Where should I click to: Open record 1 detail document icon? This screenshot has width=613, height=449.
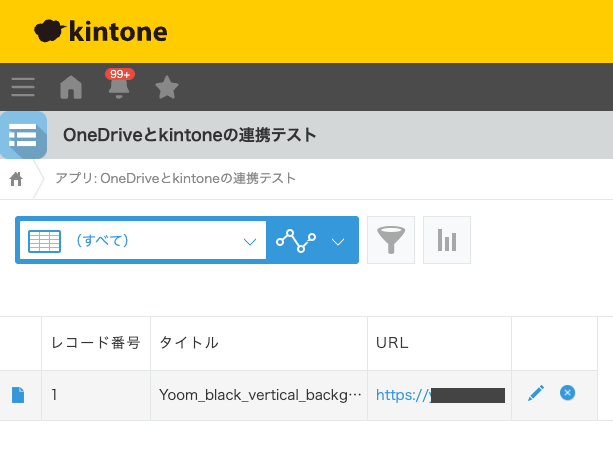pos(18,395)
